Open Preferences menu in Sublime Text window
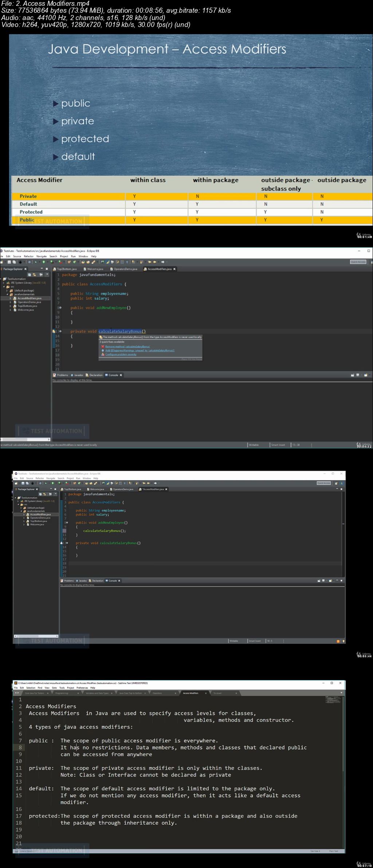This screenshot has height=868, width=373. pyautogui.click(x=82, y=688)
